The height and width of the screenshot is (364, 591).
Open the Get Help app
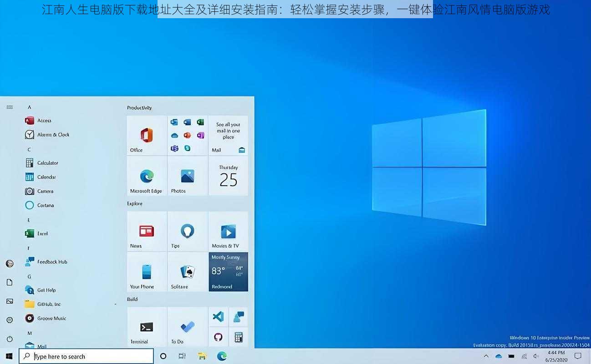click(41, 290)
